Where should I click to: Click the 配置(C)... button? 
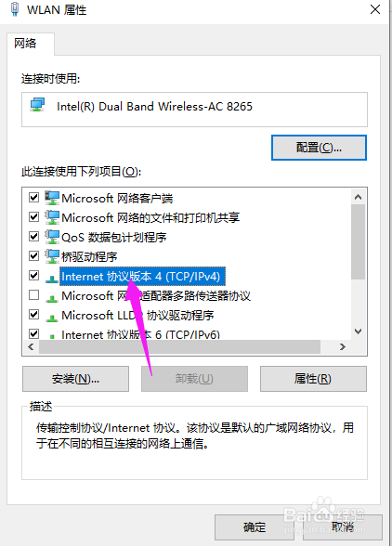point(319,148)
